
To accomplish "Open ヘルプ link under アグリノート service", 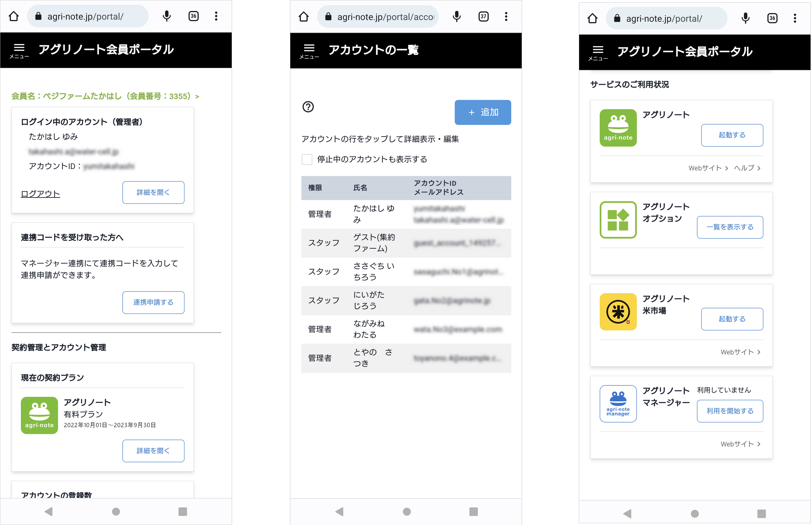I will [x=747, y=168].
